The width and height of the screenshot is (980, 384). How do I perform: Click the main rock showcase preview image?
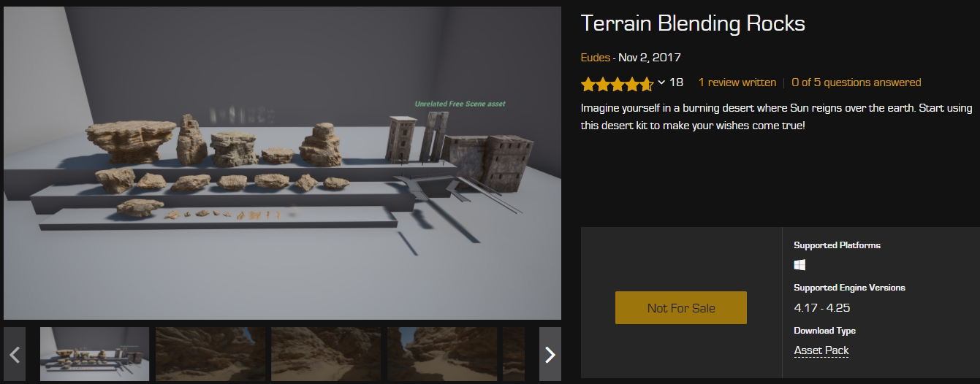[x=282, y=163]
